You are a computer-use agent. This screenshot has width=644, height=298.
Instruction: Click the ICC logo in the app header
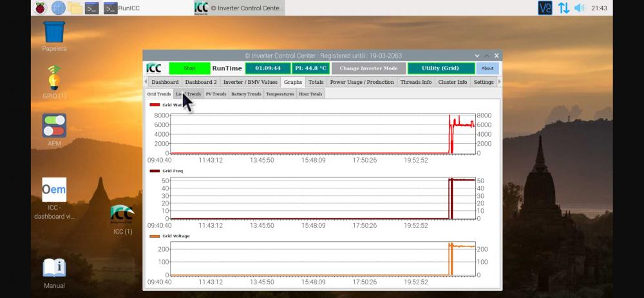click(x=154, y=68)
